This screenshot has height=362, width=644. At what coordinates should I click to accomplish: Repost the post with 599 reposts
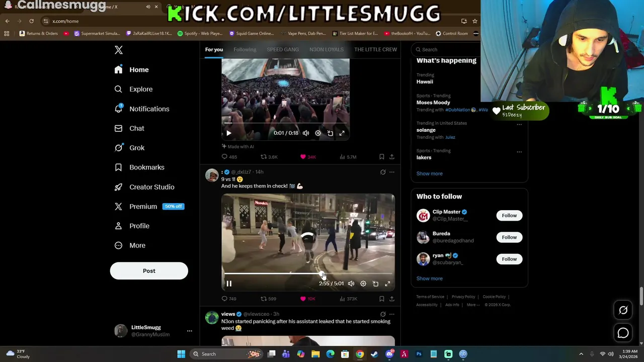coord(268,299)
